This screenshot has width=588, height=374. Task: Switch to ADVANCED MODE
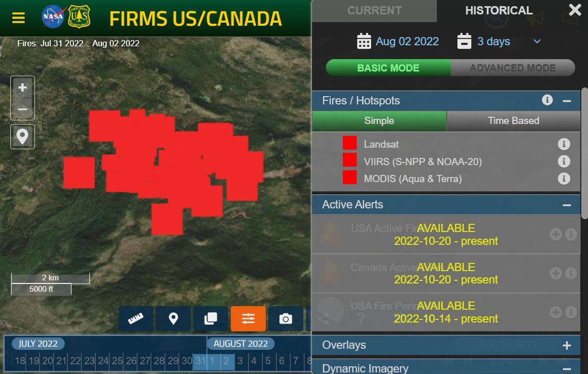[x=512, y=68]
